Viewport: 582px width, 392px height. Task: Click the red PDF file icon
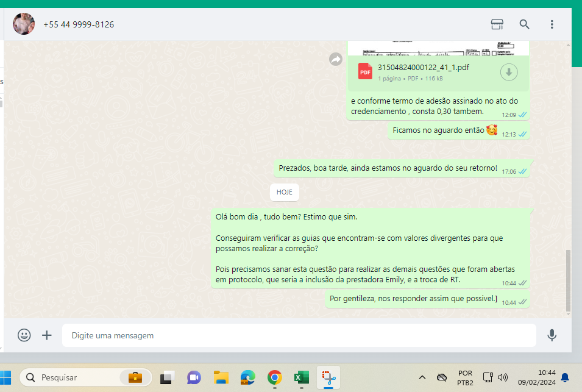point(365,71)
